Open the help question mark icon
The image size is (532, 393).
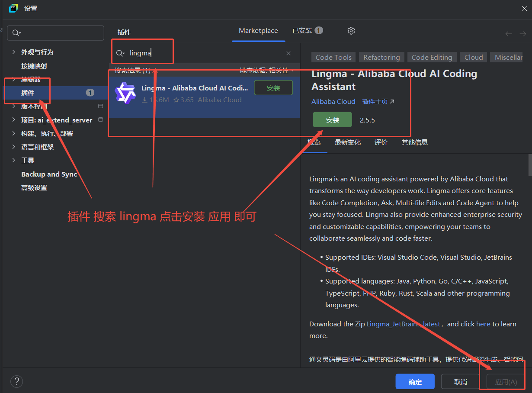(x=16, y=381)
